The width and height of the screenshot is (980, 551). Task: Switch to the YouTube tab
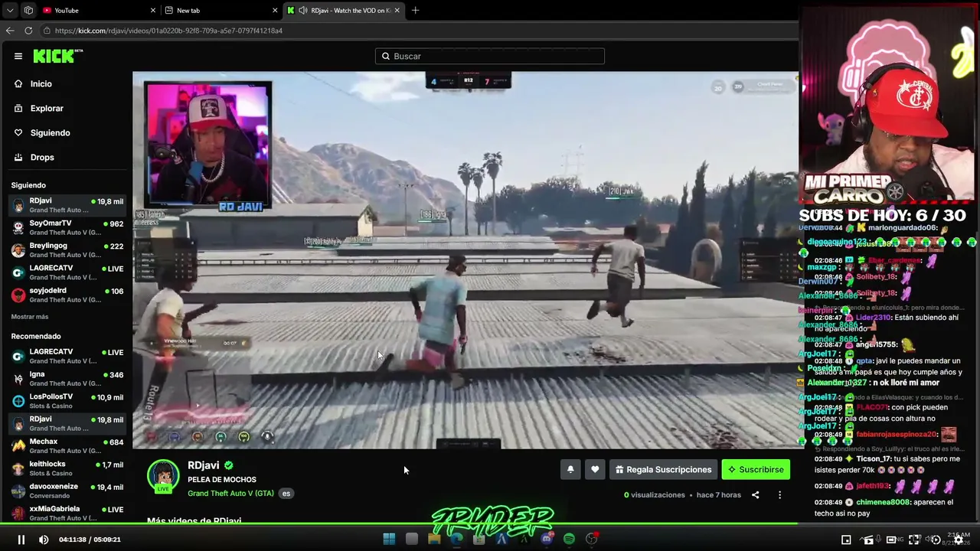point(100,10)
